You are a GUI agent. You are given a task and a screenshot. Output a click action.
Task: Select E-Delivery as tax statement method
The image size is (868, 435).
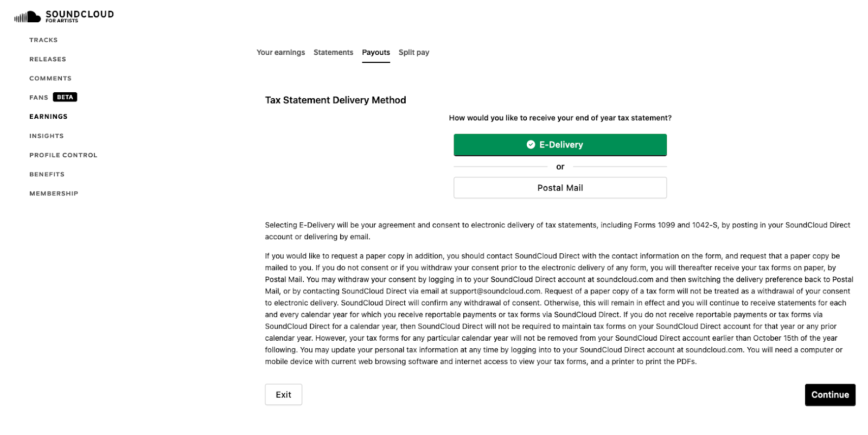560,144
